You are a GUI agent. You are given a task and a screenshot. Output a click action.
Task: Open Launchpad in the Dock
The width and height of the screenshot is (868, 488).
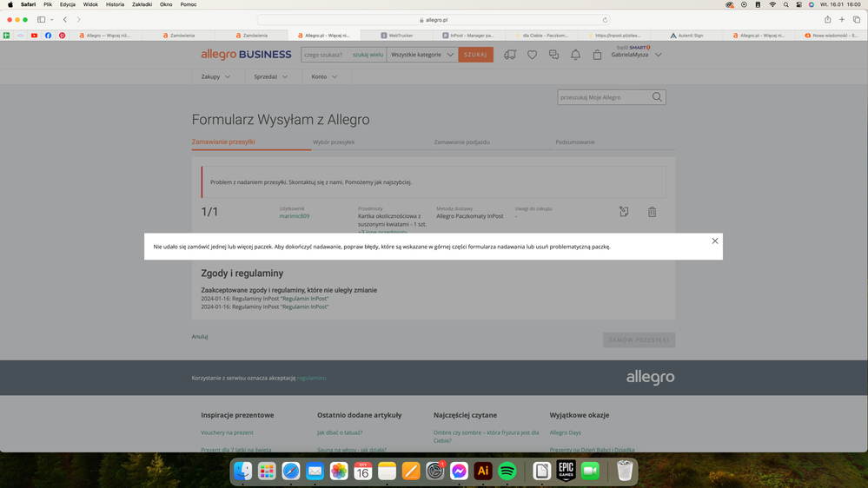tap(267, 471)
